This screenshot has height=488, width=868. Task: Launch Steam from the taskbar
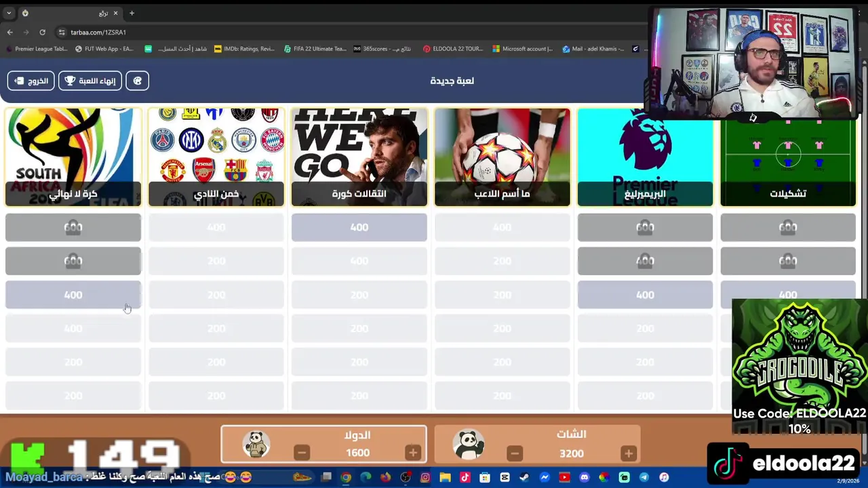click(524, 478)
